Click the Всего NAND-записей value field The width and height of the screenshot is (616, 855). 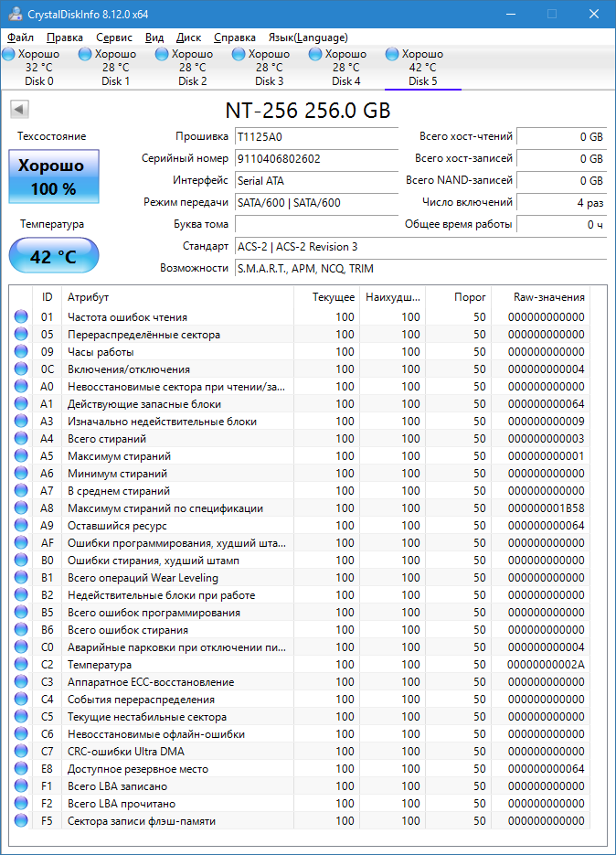point(561,180)
